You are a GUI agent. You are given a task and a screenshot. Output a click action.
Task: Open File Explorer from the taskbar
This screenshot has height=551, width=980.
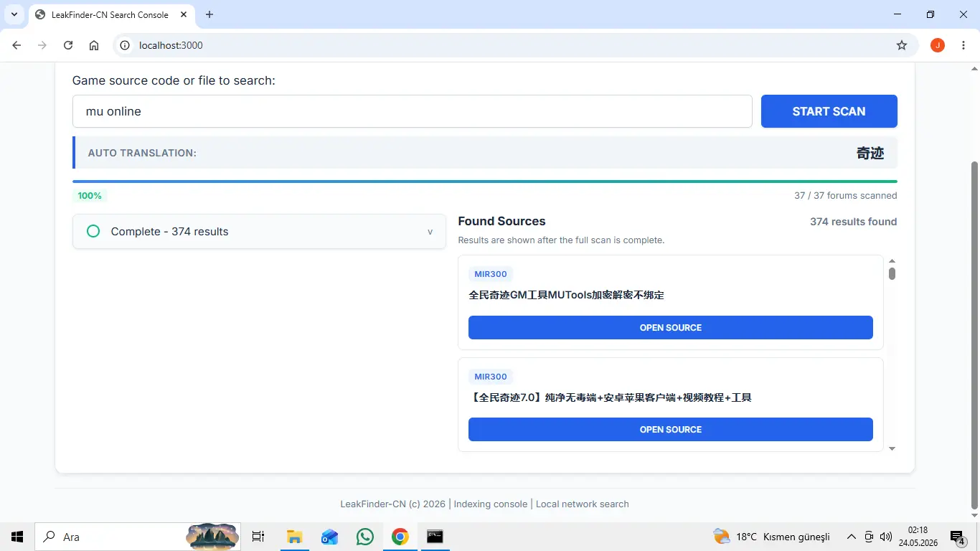[x=294, y=537]
